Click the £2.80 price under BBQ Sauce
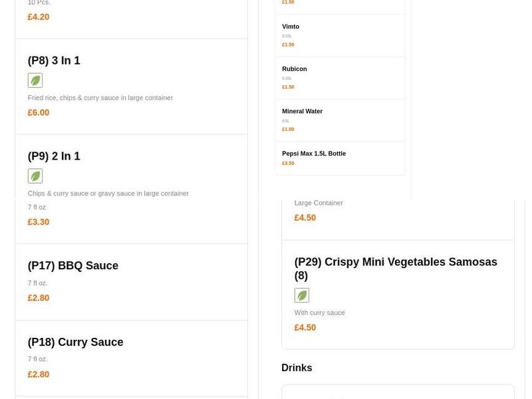Image resolution: width=532 pixels, height=399 pixels. click(39, 298)
